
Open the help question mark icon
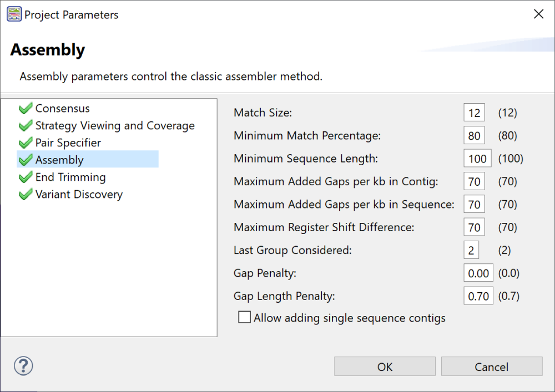[23, 366]
